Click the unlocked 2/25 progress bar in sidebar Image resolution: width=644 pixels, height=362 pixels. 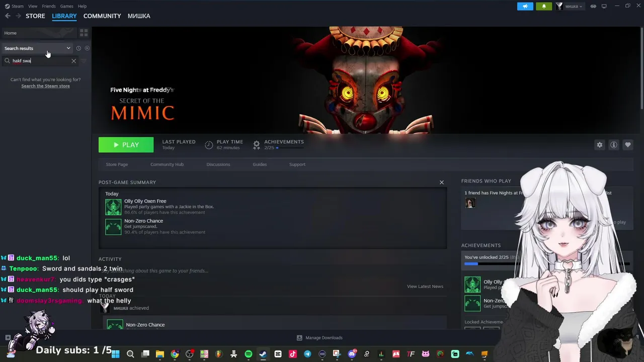click(x=547, y=264)
